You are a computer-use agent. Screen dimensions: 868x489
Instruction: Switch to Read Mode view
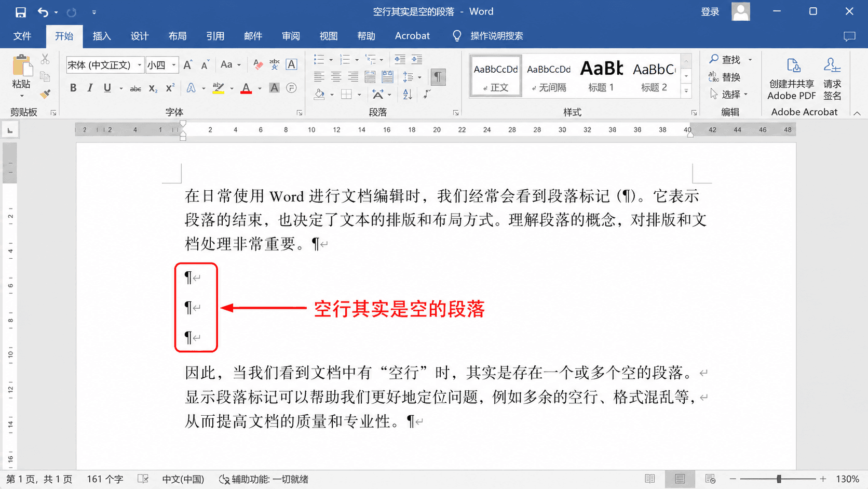click(x=650, y=479)
